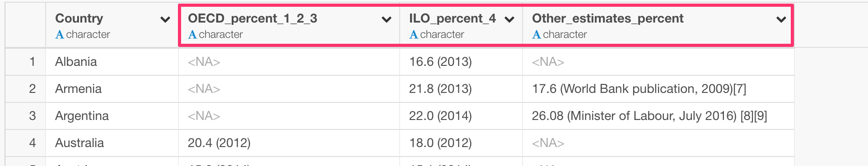Image resolution: width=868 pixels, height=166 pixels.
Task: Open Other_estimates_percent column dropdown arrow
Action: [x=781, y=19]
